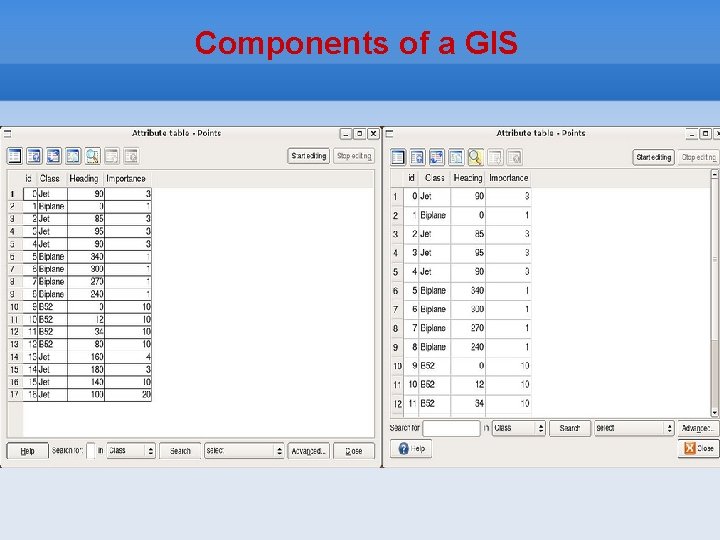
Task: Sort by Class column header, left table
Action: (52, 179)
